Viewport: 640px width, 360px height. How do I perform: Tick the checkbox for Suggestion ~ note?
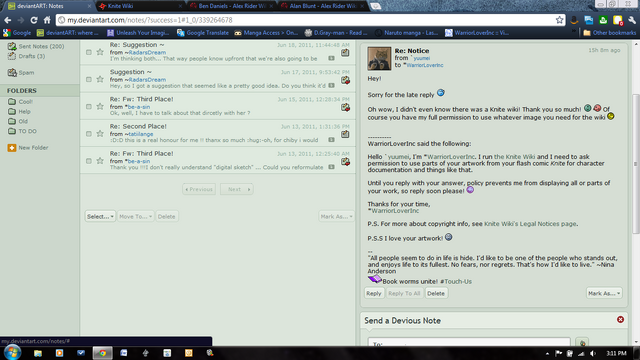pos(89,79)
